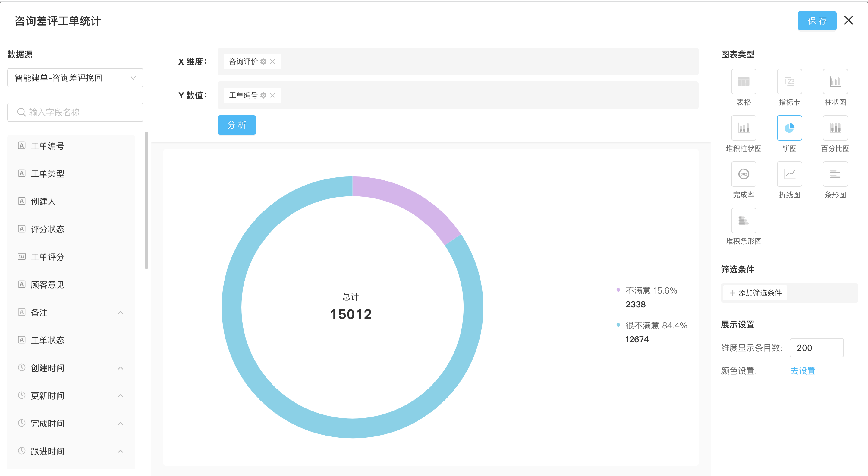Click the 分析 analyze button
The image size is (868, 476).
237,125
